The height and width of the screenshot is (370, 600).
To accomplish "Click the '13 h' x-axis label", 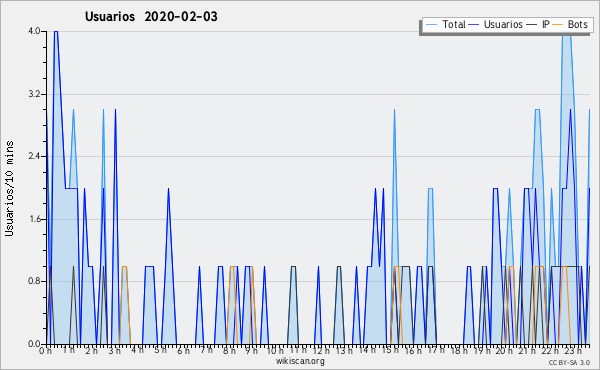I will 344,351.
